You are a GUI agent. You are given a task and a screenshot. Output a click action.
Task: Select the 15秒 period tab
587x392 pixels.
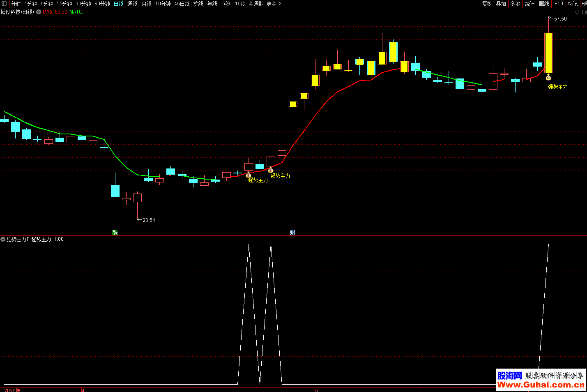coord(240,4)
